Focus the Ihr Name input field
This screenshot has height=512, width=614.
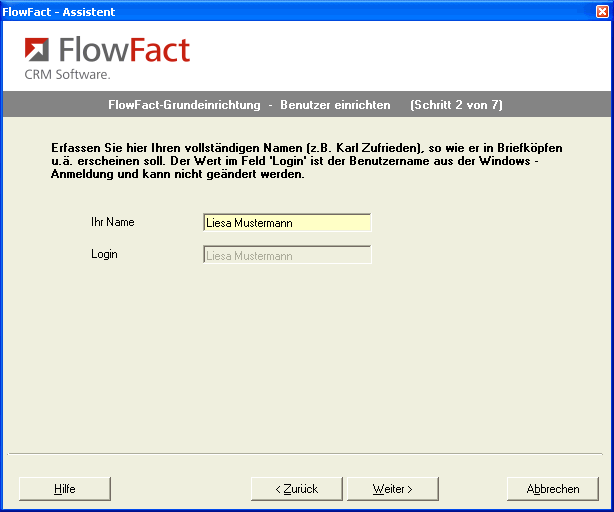pyautogui.click(x=287, y=223)
